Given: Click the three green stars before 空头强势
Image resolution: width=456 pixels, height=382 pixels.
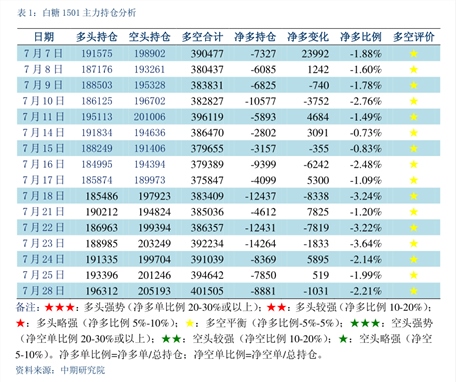Looking at the screenshot, I should coord(365,323).
